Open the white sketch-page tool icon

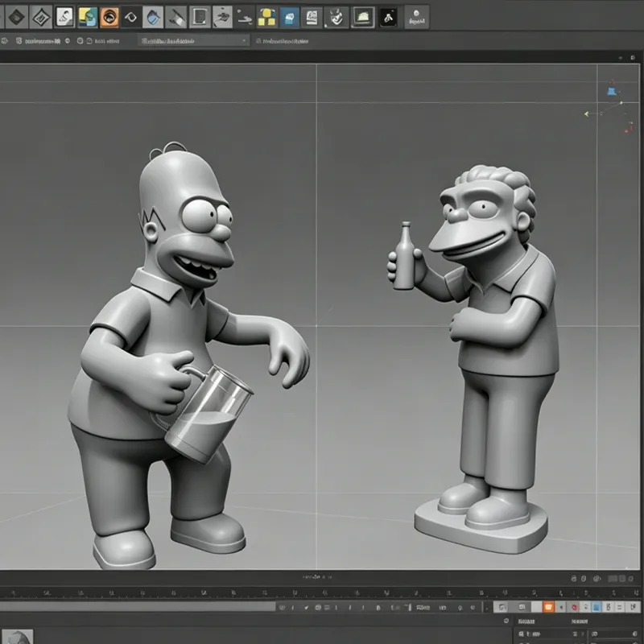(x=64, y=17)
